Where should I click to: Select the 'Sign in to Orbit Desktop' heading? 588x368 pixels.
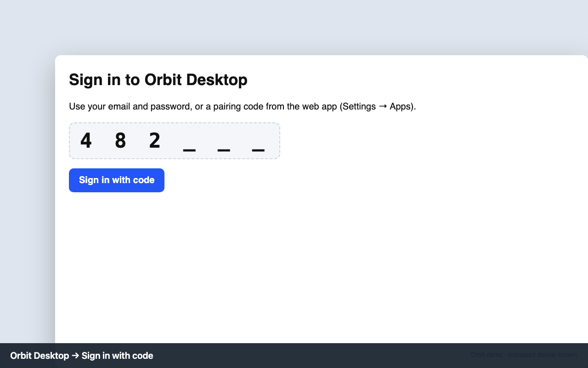click(158, 80)
